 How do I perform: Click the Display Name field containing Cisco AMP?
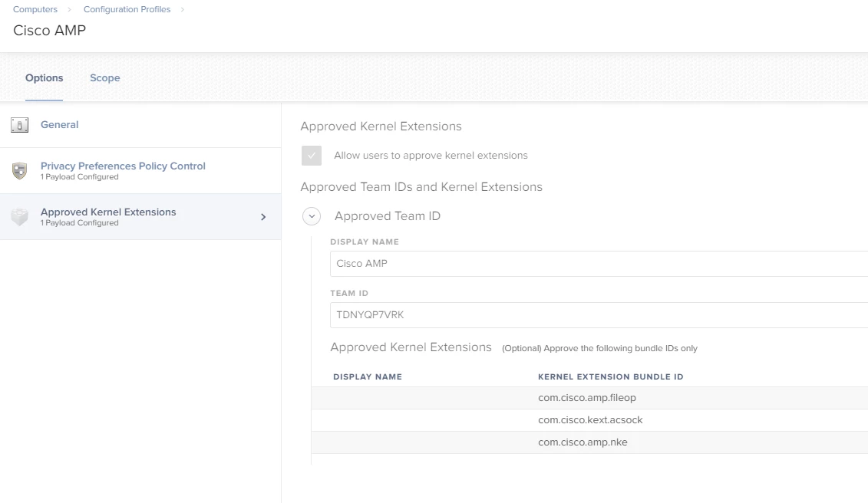tap(599, 264)
